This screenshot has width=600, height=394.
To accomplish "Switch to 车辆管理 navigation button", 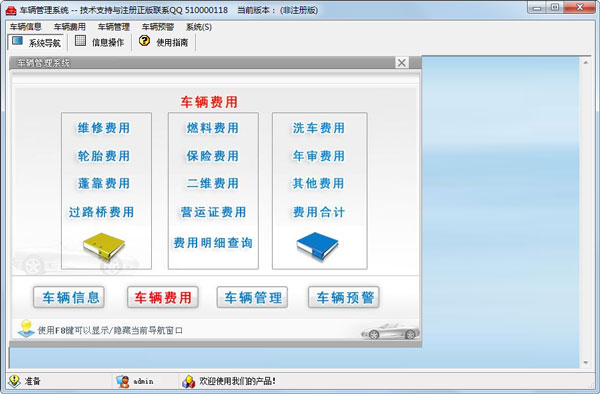I will pyautogui.click(x=253, y=297).
